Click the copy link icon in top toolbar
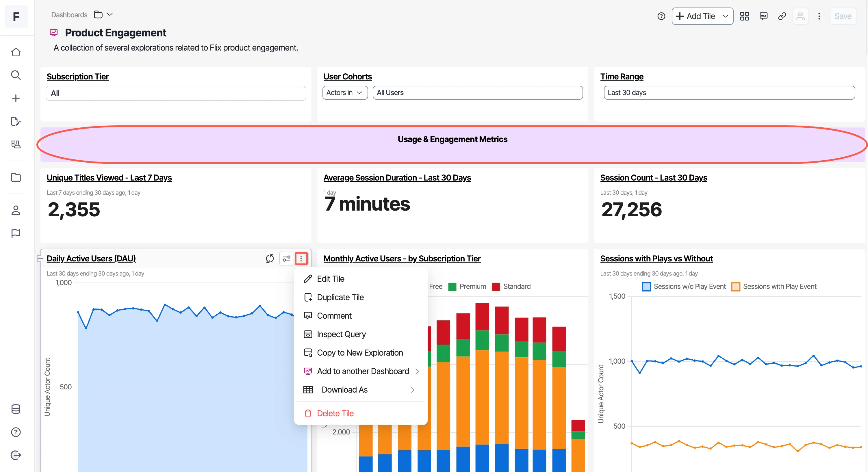The image size is (868, 472). 782,16
